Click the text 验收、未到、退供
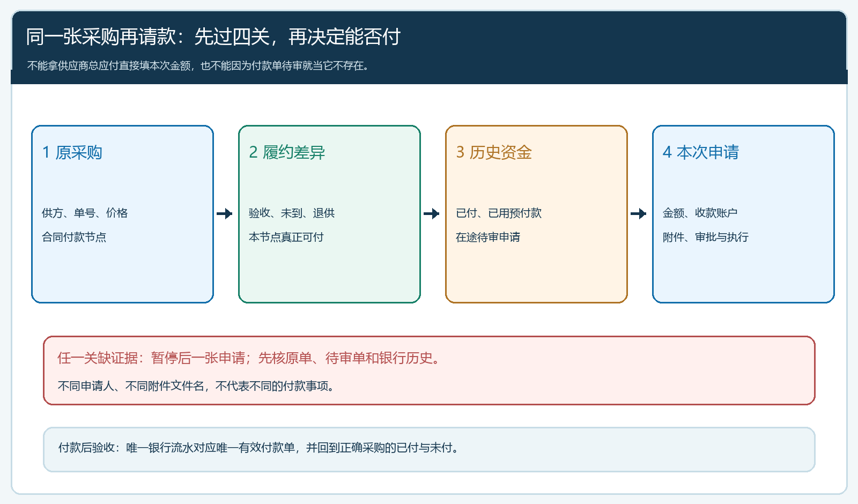The height and width of the screenshot is (504, 858). (x=292, y=213)
